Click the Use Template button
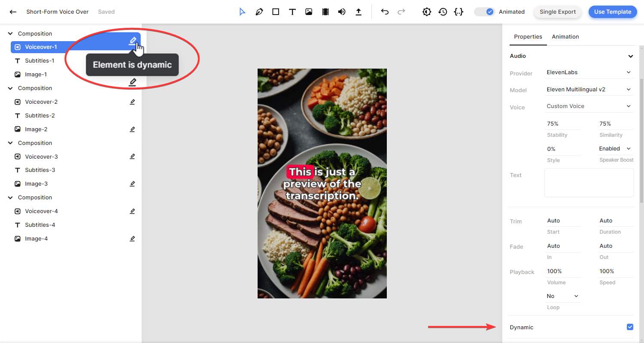Screen dimensions: 644x343 [x=612, y=12]
